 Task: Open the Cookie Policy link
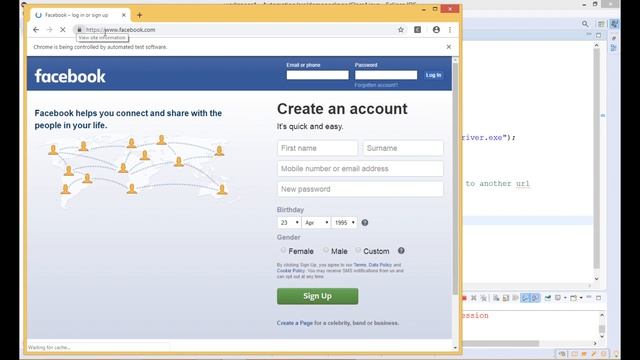tap(291, 271)
